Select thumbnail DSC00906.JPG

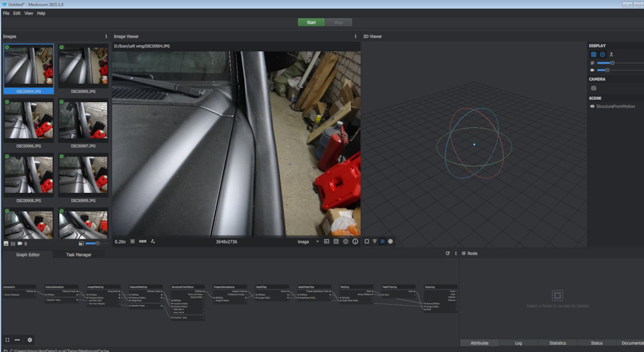pyautogui.click(x=29, y=123)
